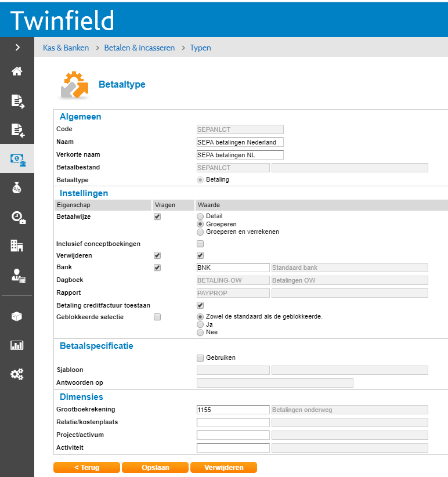Screen dimensions: 448x477
Task: Select the Detail payment method option
Action: pyautogui.click(x=201, y=216)
